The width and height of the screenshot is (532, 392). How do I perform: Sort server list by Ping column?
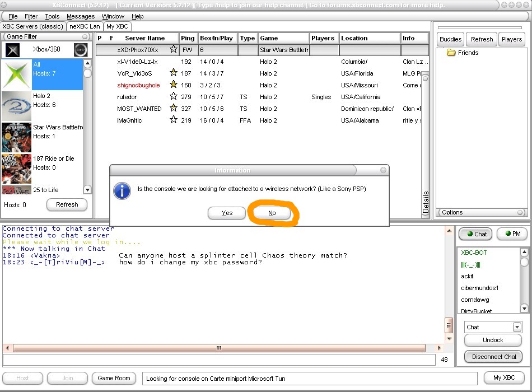(188, 38)
